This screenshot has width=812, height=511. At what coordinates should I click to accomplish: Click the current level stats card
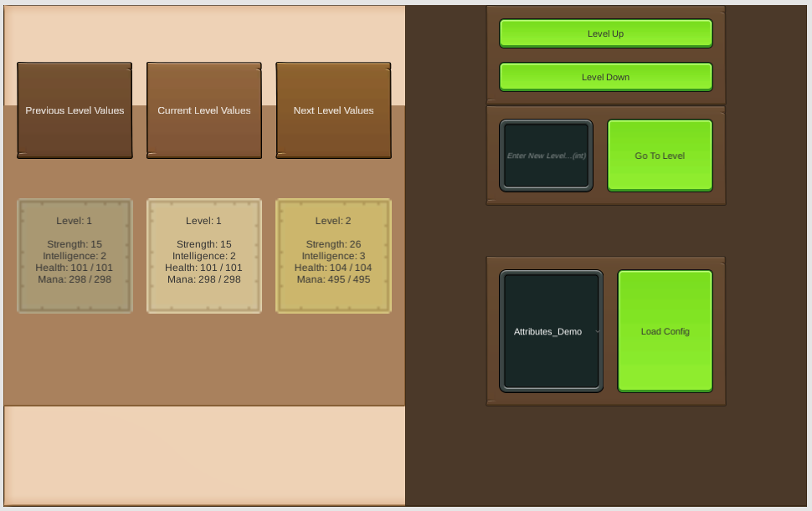point(204,256)
